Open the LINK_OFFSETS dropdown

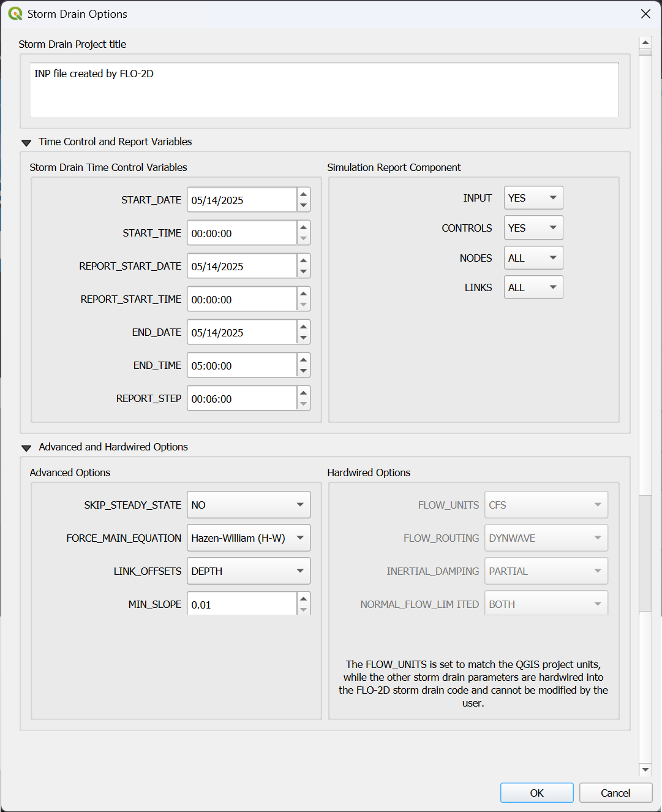point(248,571)
